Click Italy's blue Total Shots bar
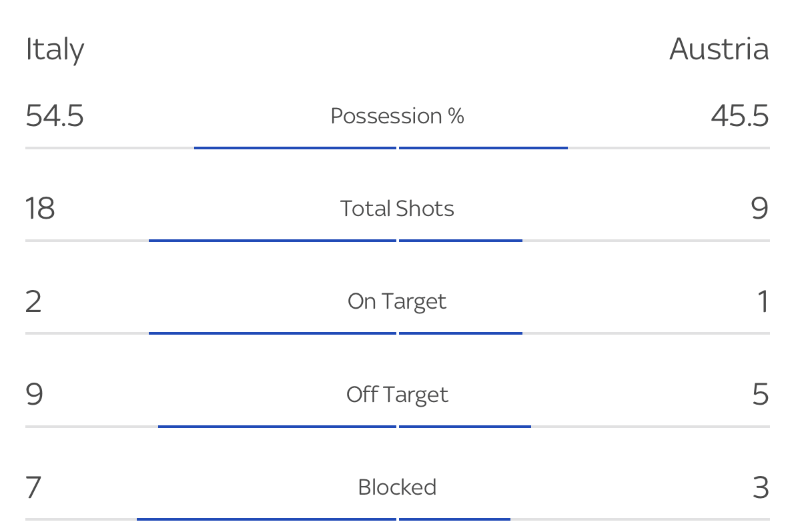798x532 pixels. click(x=272, y=240)
